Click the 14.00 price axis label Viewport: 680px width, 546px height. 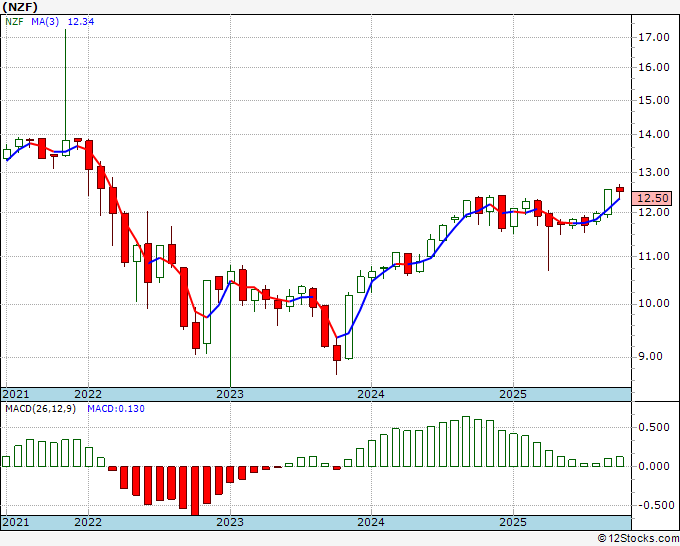tap(654, 134)
